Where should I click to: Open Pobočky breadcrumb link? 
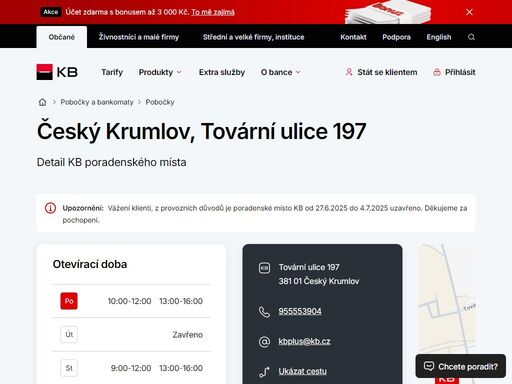coord(160,102)
